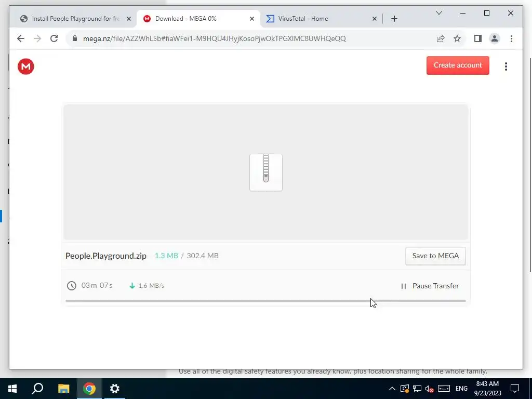Viewport: 532px width, 399px height.
Task: Click the zip file preview icon
Action: 265,172
